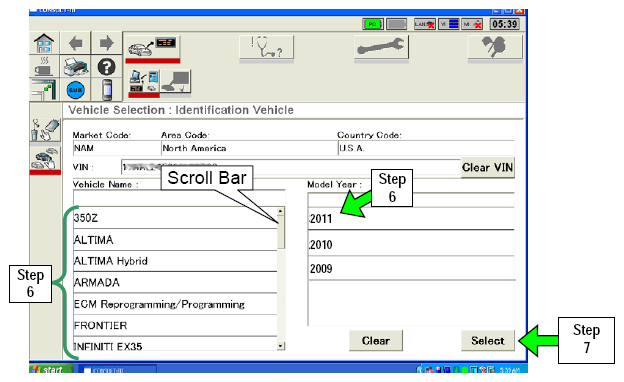Choose ARMADA from the vehicle list
Viewport: 624px width, 382px height.
click(175, 283)
